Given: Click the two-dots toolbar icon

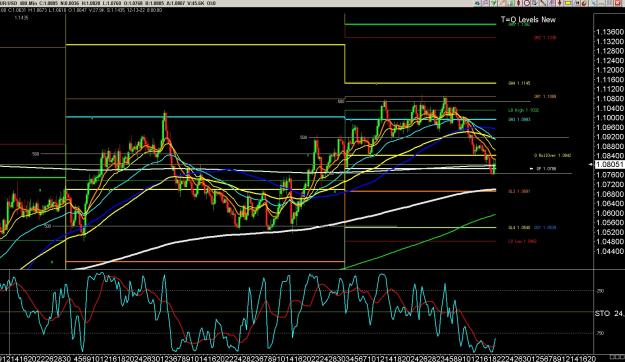Looking at the screenshot, I should (x=577, y=3).
